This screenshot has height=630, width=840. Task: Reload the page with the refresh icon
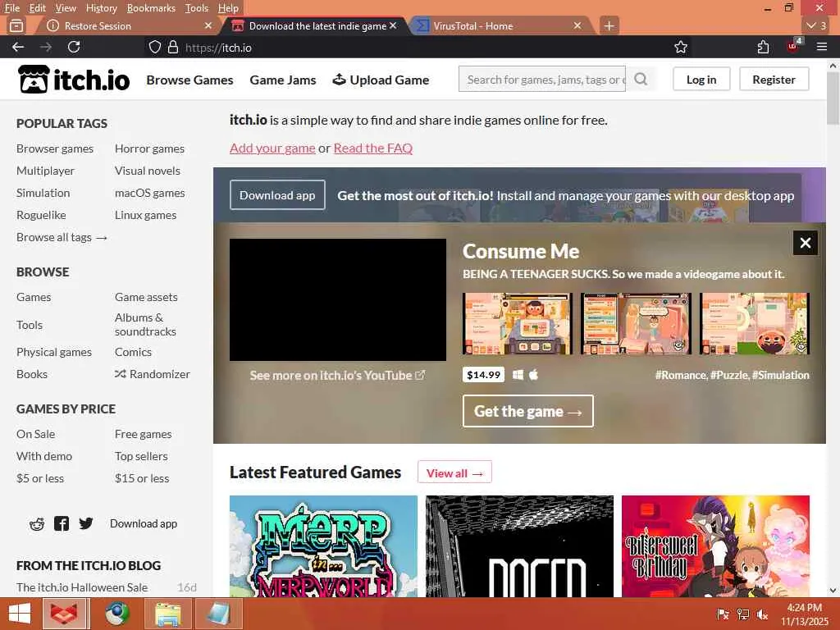tap(74, 47)
